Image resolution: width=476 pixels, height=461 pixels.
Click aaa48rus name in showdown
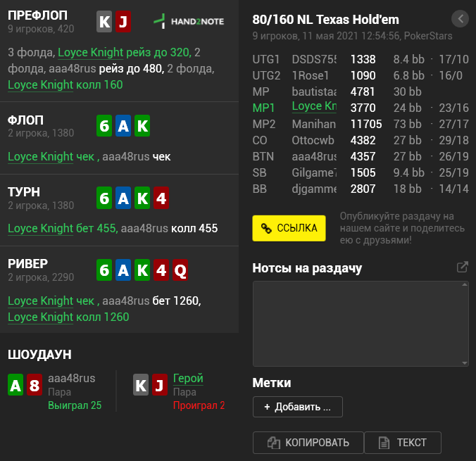[x=72, y=379]
